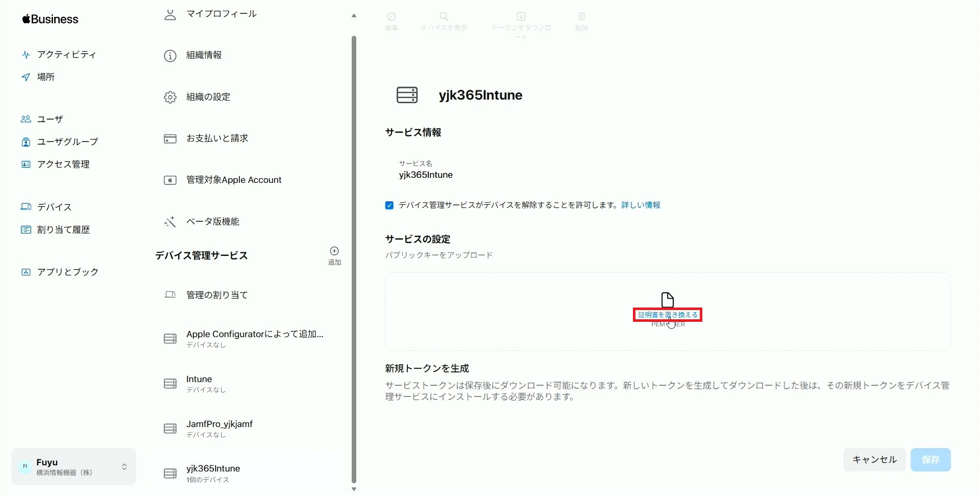
Task: Open ユーザグループ in the sidebar
Action: (59, 142)
